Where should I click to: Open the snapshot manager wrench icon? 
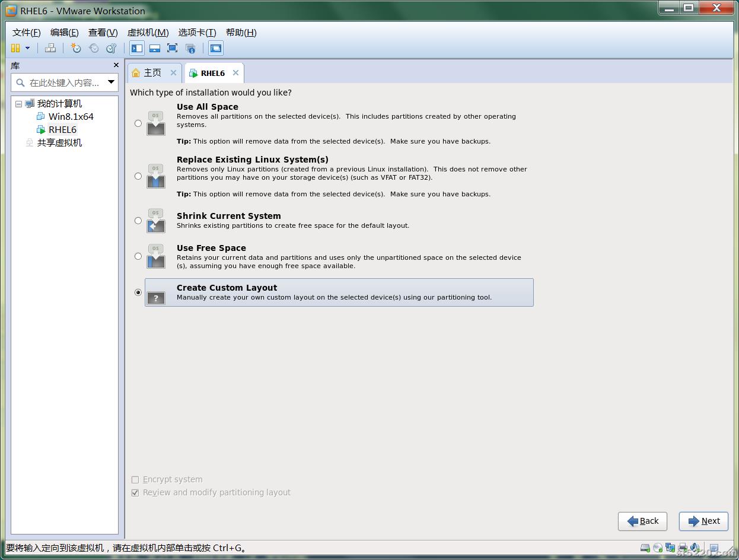pyautogui.click(x=111, y=48)
